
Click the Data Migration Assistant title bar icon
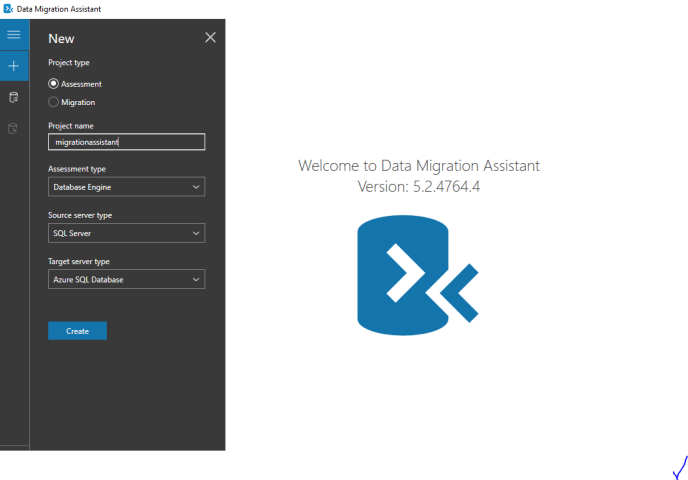point(8,9)
